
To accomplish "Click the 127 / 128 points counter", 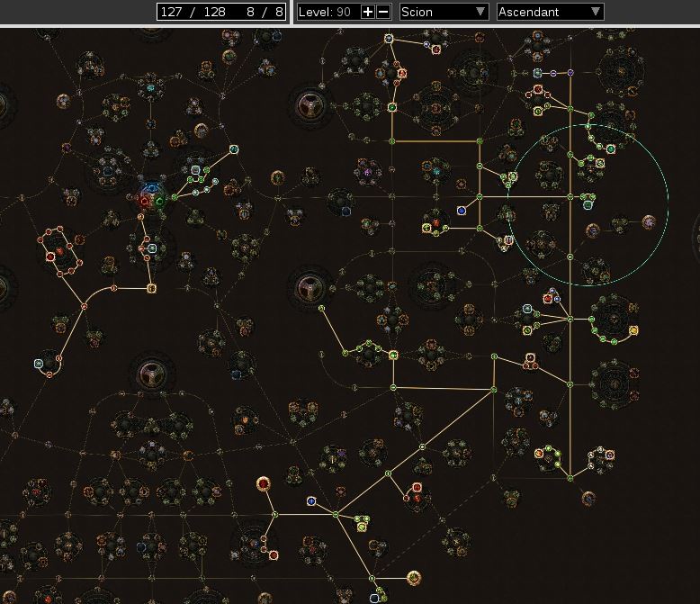I will (x=193, y=12).
